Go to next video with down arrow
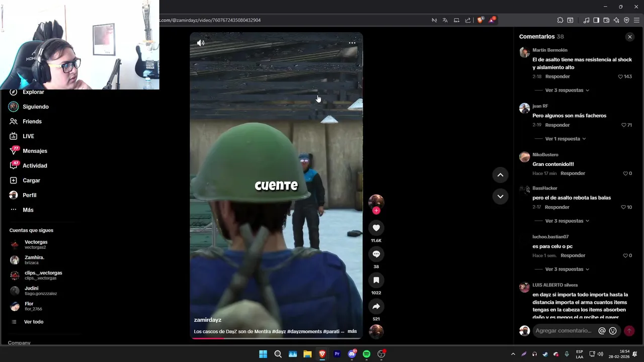The image size is (644, 362). [501, 197]
